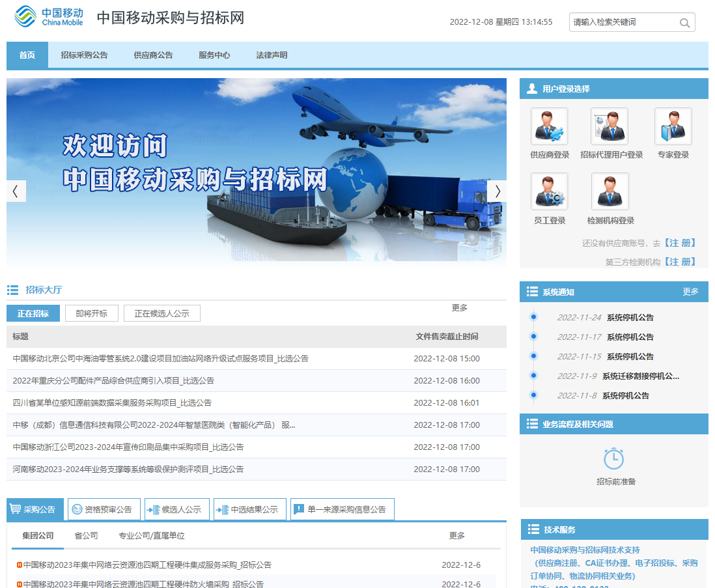Click the 检测机构登录 avatar icon
The width and height of the screenshot is (715, 588).
point(610,191)
